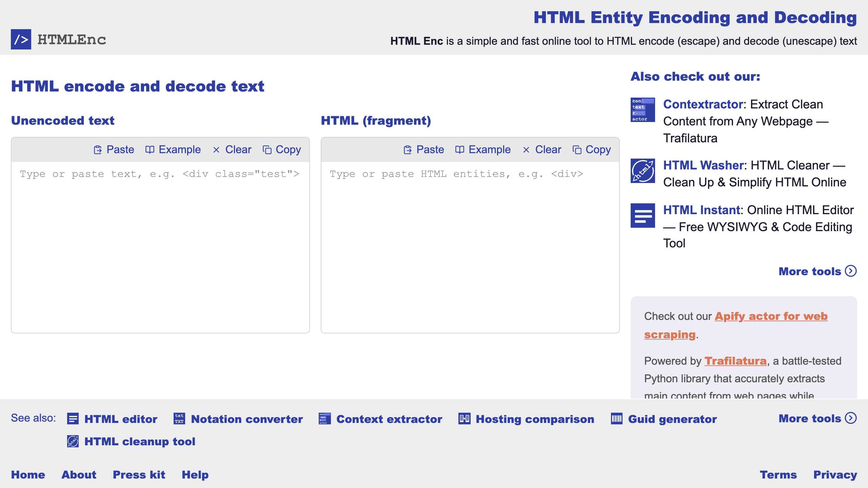Click the Guid generator footer icon
868x488 pixels.
(x=616, y=419)
